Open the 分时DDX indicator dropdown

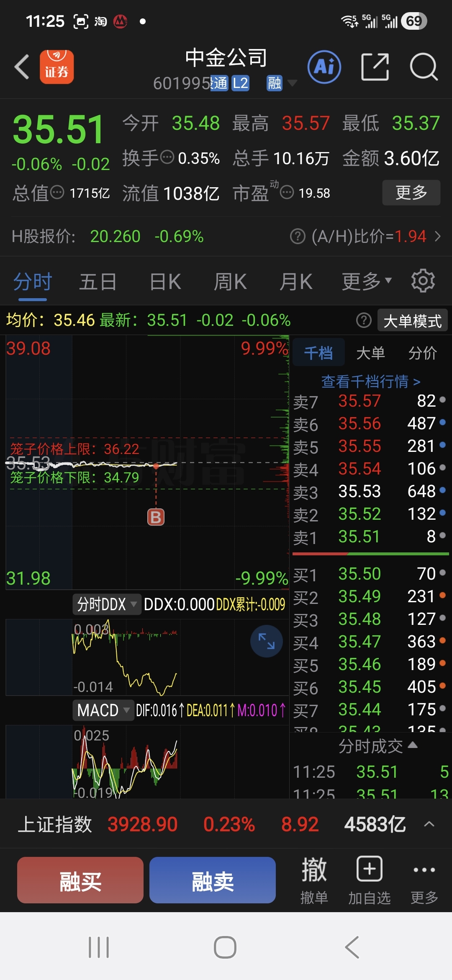pos(107,604)
